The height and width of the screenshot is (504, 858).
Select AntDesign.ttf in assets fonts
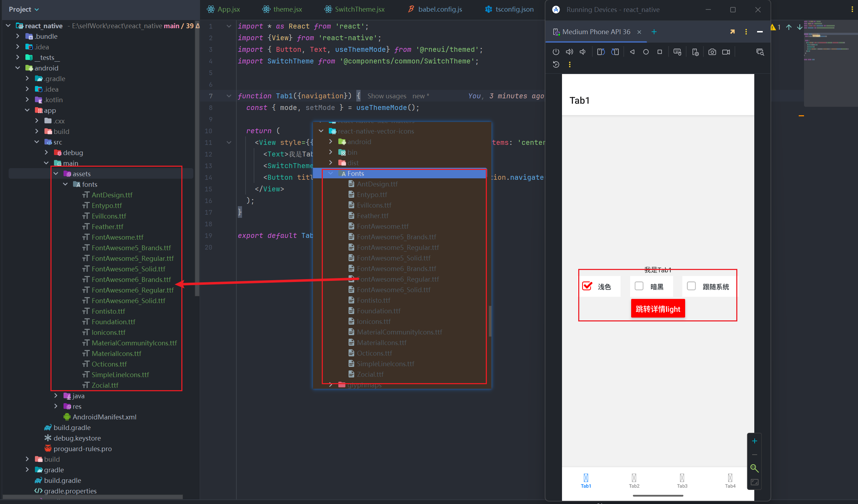[x=112, y=195]
